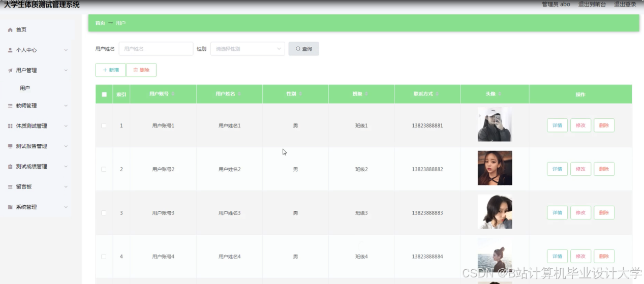This screenshot has height=284, width=644.
Task: Click 修改 for 用户账号1
Action: coord(580,125)
